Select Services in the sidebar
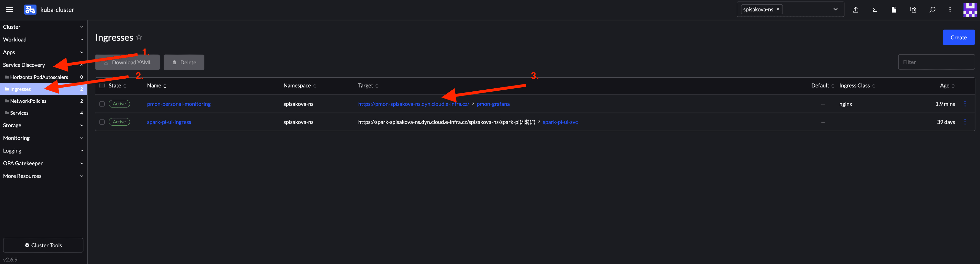 pyautogui.click(x=19, y=113)
